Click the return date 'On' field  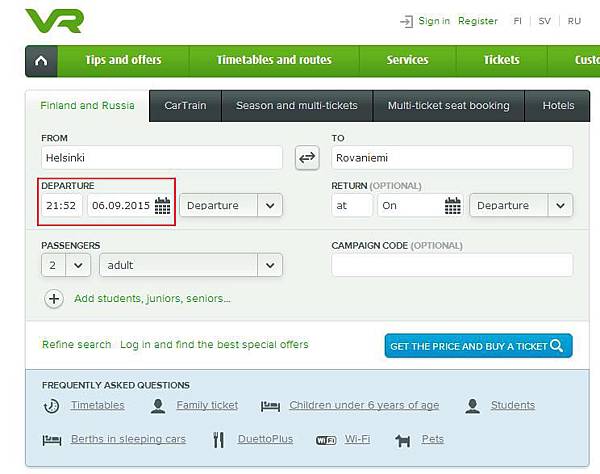420,205
